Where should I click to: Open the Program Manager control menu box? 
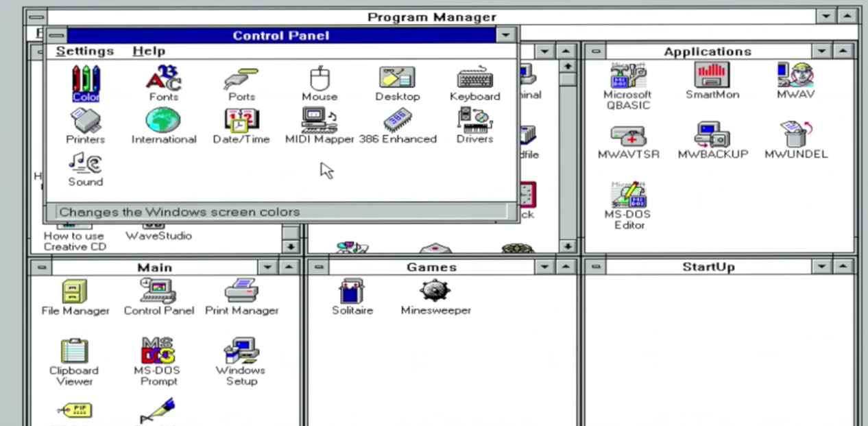36,16
